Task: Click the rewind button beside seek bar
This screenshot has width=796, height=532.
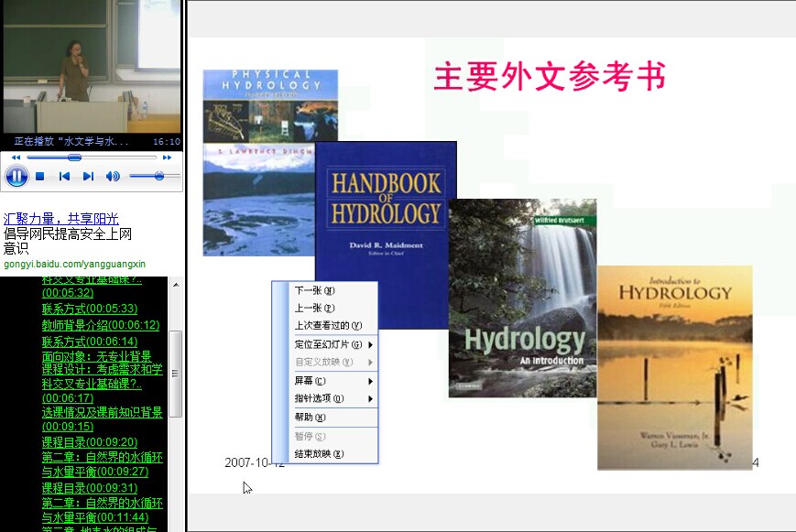Action: pos(16,157)
